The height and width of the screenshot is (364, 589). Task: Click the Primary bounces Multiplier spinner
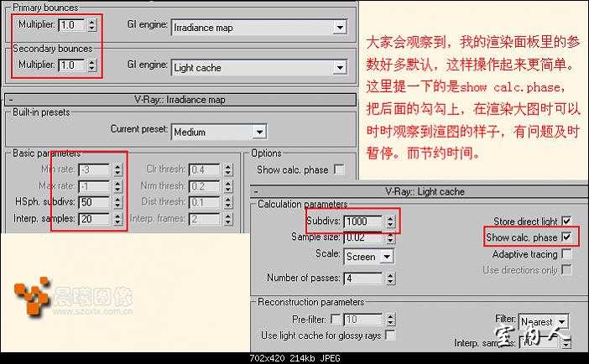click(92, 25)
